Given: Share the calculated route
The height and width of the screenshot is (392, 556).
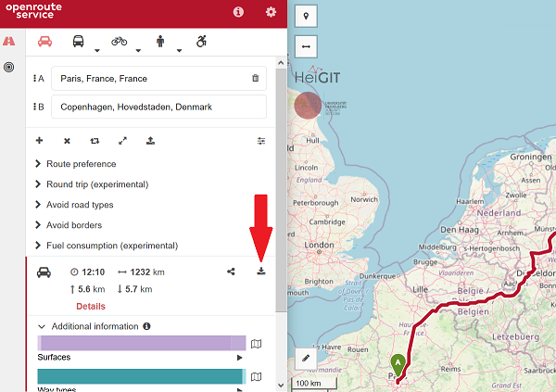Looking at the screenshot, I should tap(231, 272).
